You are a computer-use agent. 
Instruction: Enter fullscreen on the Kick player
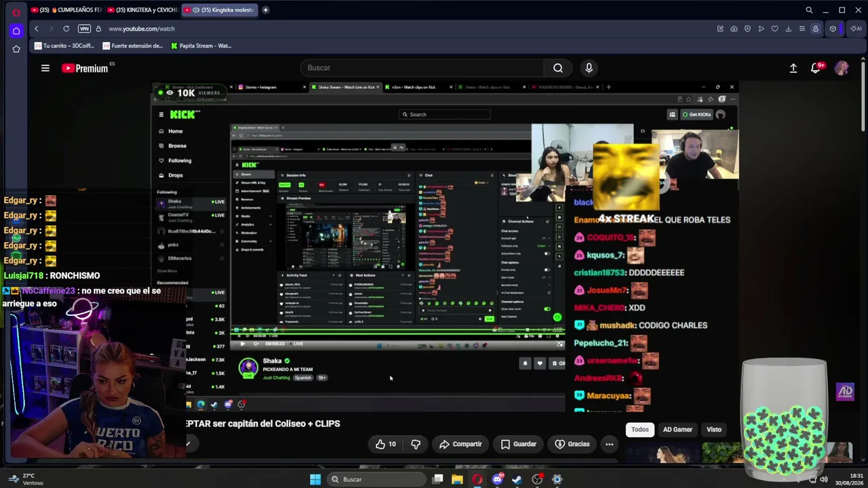559,344
